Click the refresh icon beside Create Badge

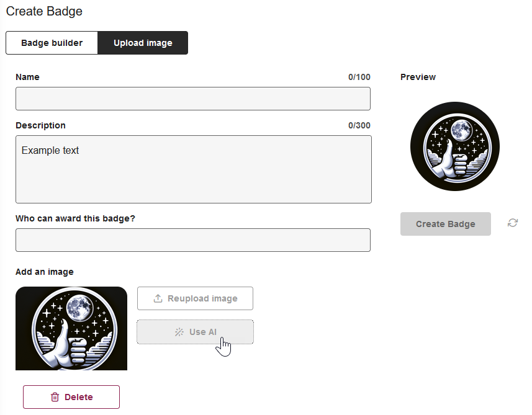(x=513, y=223)
